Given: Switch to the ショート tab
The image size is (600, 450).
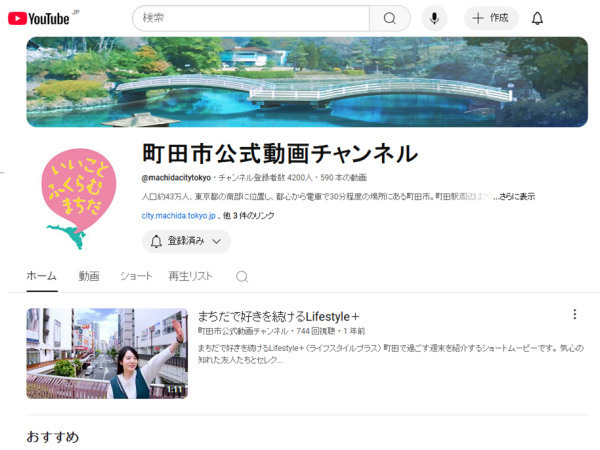Looking at the screenshot, I should [x=136, y=276].
